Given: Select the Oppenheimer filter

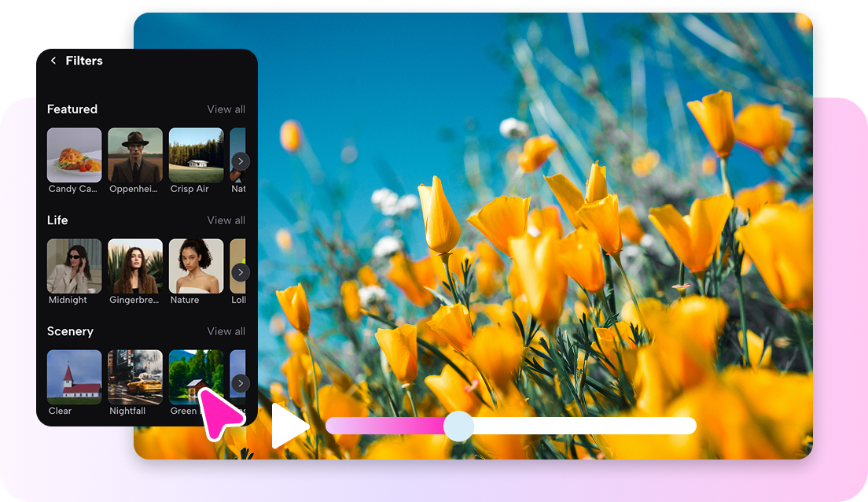Looking at the screenshot, I should (134, 155).
